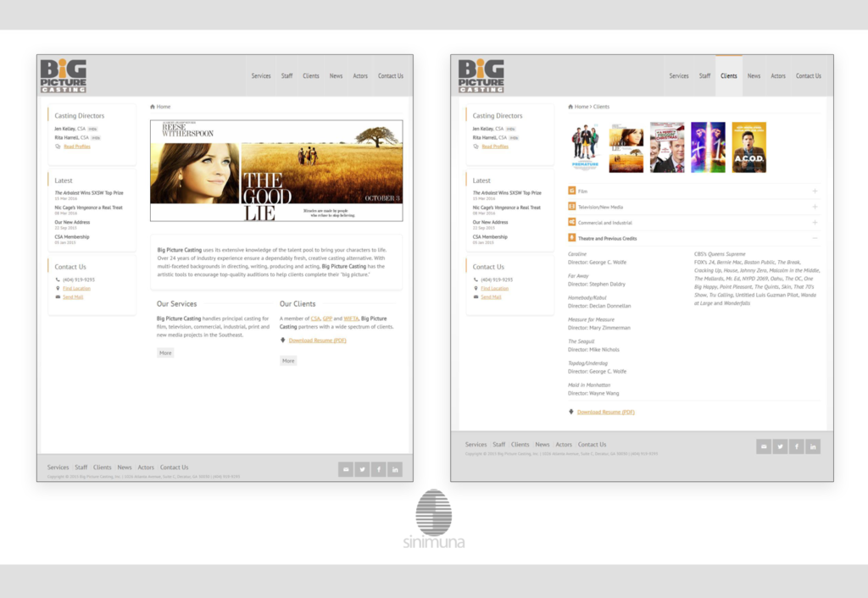The width and height of the screenshot is (868, 598).
Task: Click the map pin icon in right page Contact Us
Action: 476,288
